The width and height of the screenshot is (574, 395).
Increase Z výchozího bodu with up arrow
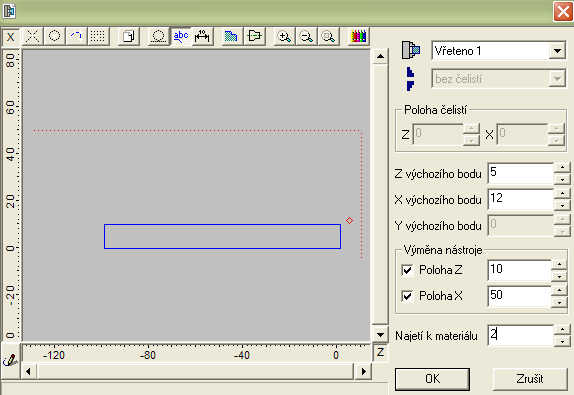coord(562,168)
